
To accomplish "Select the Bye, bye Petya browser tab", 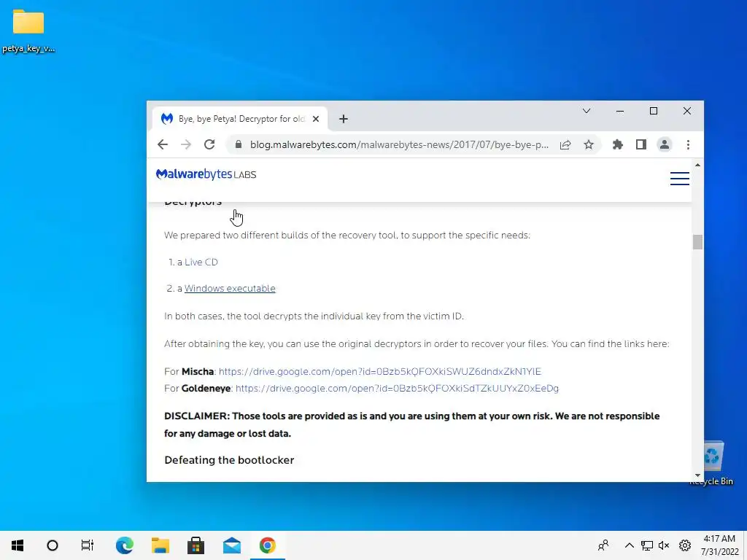I will [239, 119].
